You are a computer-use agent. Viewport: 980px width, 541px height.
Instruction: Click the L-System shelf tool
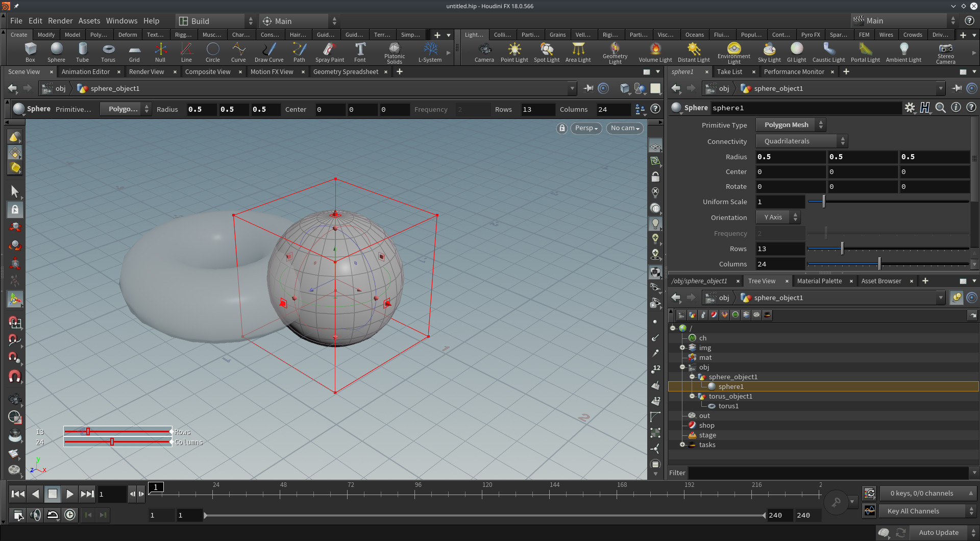pyautogui.click(x=430, y=53)
